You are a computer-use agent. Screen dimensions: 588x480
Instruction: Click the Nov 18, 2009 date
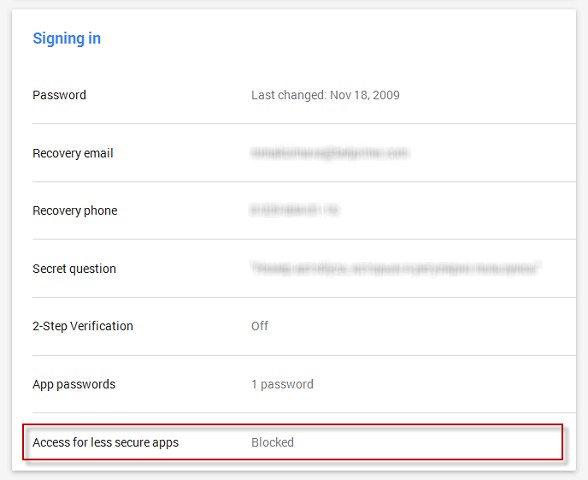(365, 95)
